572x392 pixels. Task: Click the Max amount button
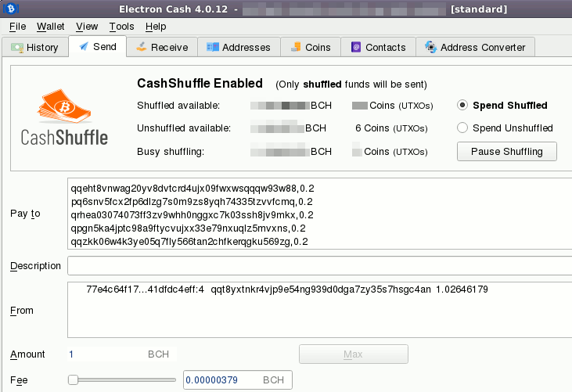[353, 354]
